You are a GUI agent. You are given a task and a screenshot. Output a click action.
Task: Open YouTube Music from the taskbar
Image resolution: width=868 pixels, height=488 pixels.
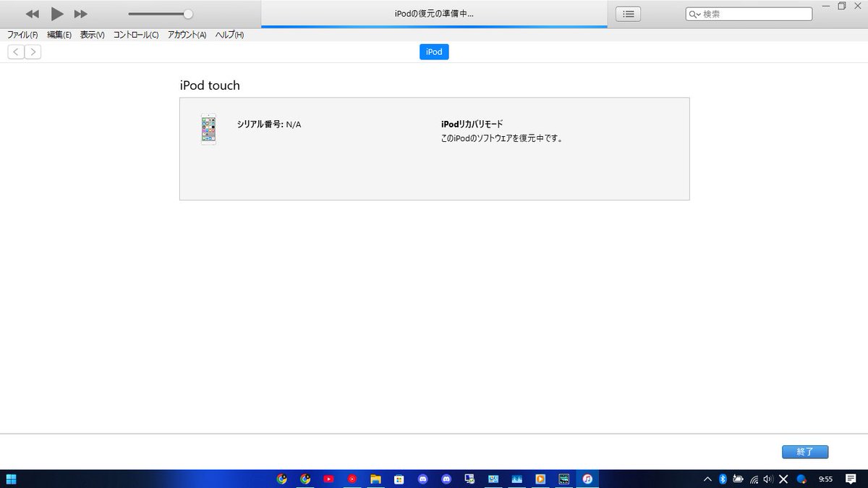[352, 479]
